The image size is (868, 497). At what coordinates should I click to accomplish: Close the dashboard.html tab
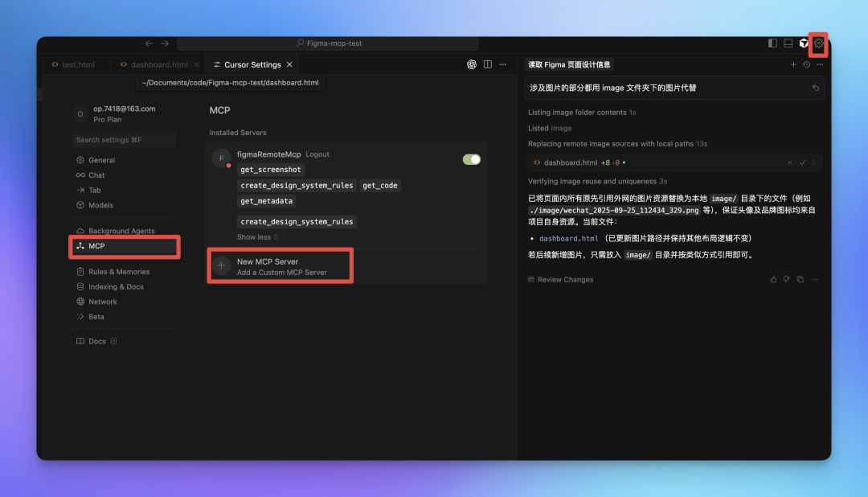196,65
